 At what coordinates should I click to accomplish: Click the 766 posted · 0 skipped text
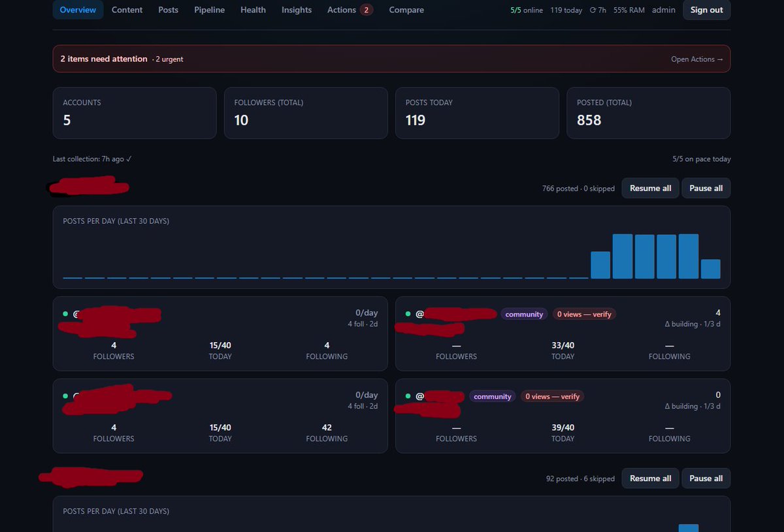pyautogui.click(x=578, y=189)
